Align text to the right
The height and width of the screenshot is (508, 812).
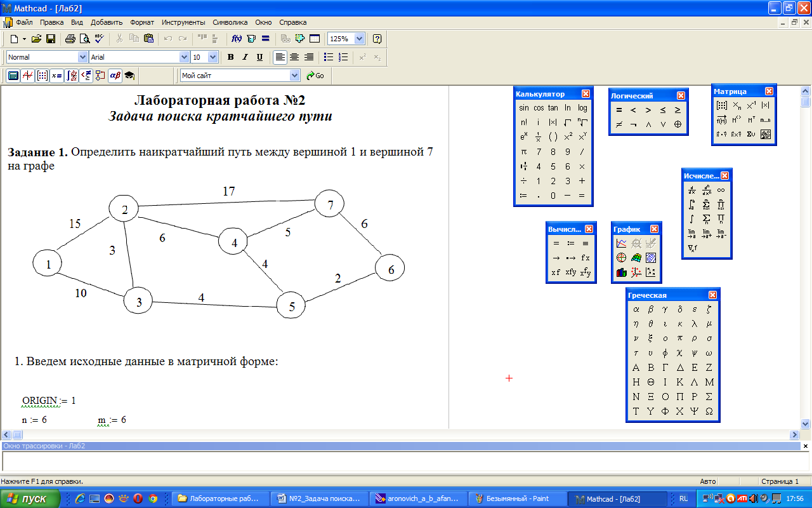tap(309, 57)
